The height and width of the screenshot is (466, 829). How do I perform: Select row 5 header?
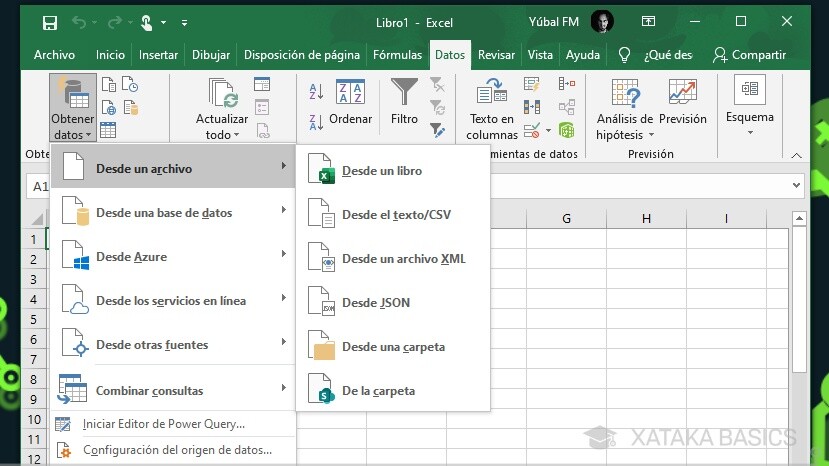click(34, 319)
